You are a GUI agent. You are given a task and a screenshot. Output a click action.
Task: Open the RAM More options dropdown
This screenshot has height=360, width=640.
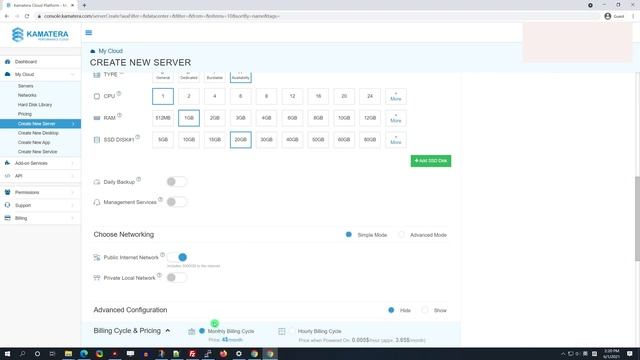[x=396, y=118]
